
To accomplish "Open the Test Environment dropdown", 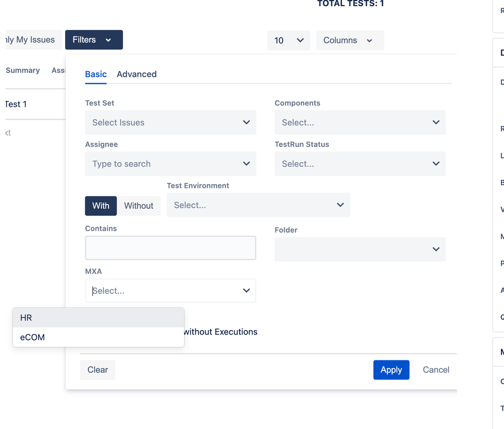I will [258, 205].
